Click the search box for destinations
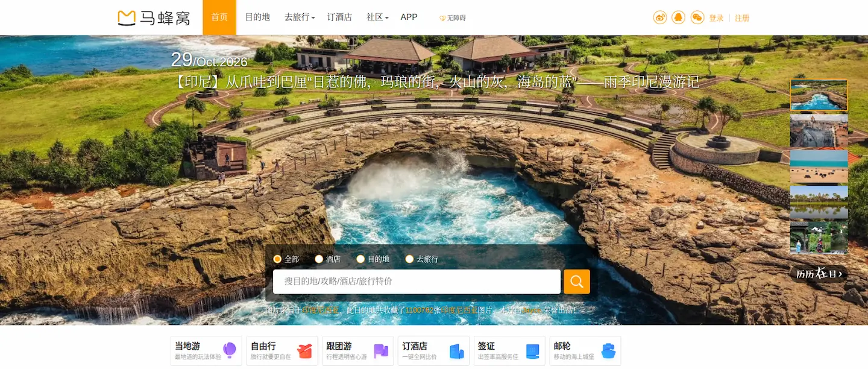 click(417, 282)
